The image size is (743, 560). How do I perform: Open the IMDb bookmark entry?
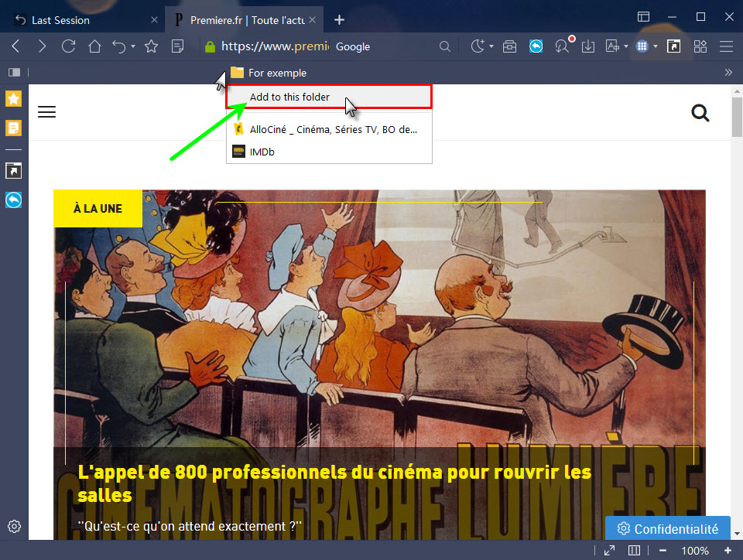[329, 152]
